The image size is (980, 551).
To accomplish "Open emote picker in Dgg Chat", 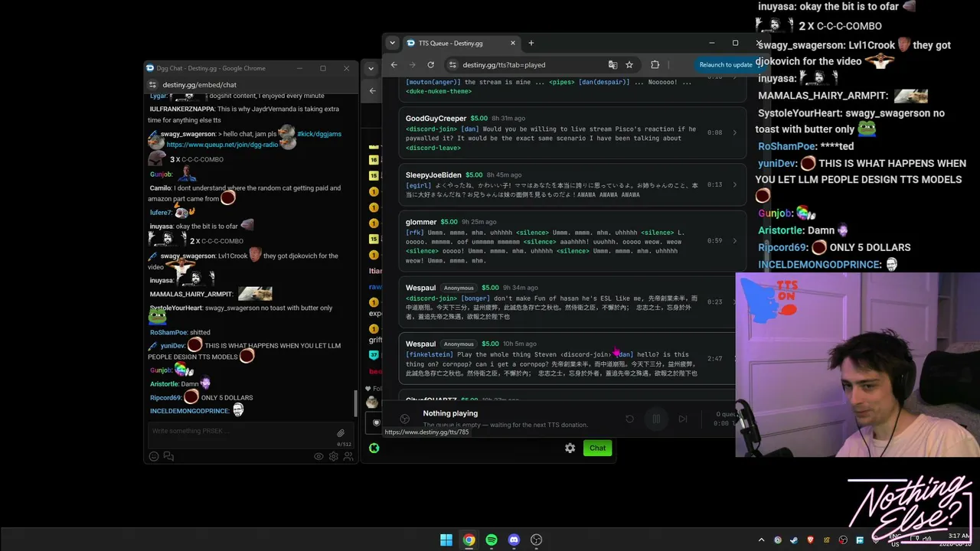I will coord(154,456).
